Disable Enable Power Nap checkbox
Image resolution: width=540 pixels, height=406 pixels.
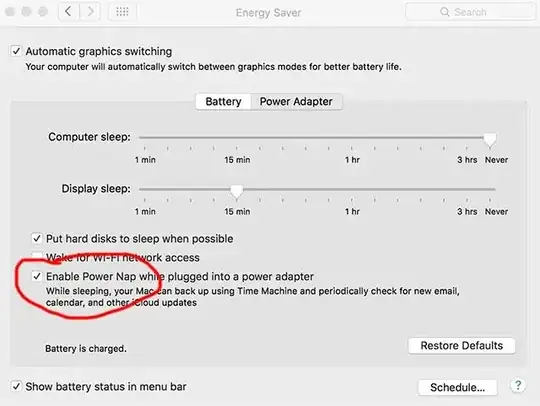point(37,276)
